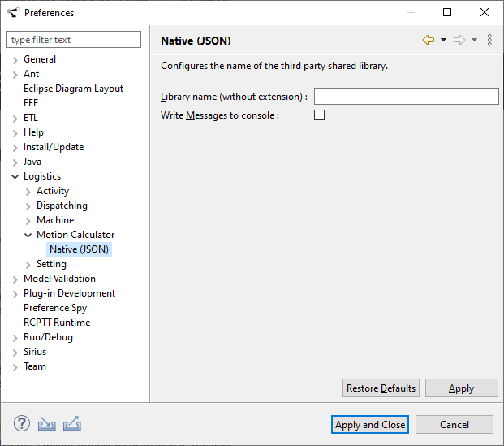Click the Library name text field
The height and width of the screenshot is (446, 504).
406,97
